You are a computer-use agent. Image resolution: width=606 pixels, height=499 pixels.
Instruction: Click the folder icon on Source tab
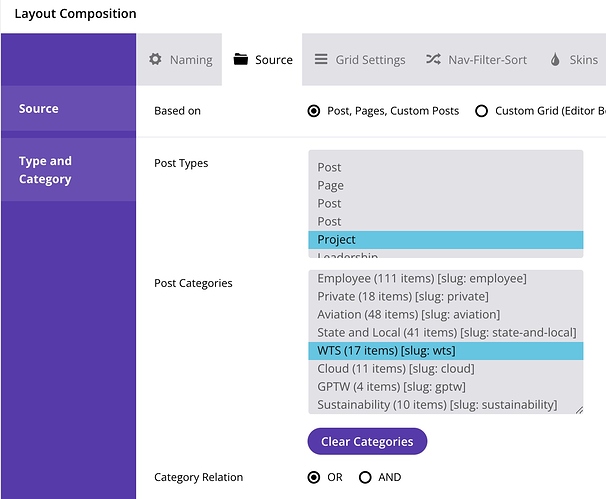tap(240, 60)
